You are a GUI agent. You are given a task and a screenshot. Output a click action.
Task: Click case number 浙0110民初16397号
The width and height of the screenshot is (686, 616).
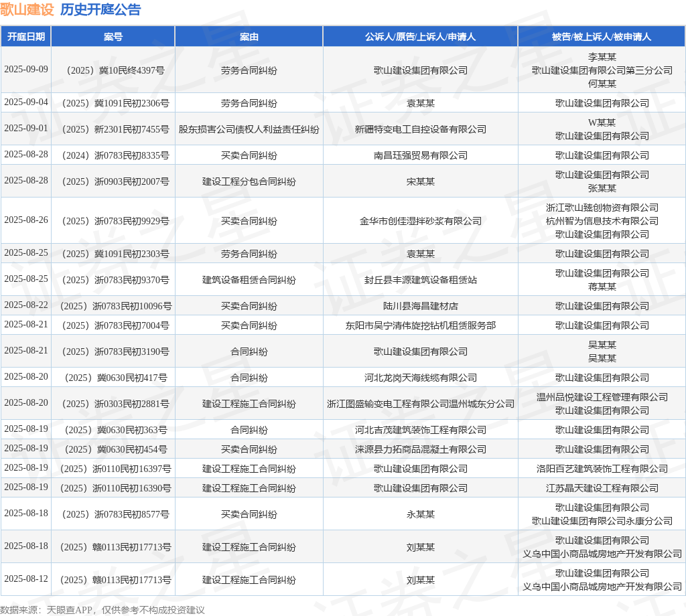tap(115, 469)
